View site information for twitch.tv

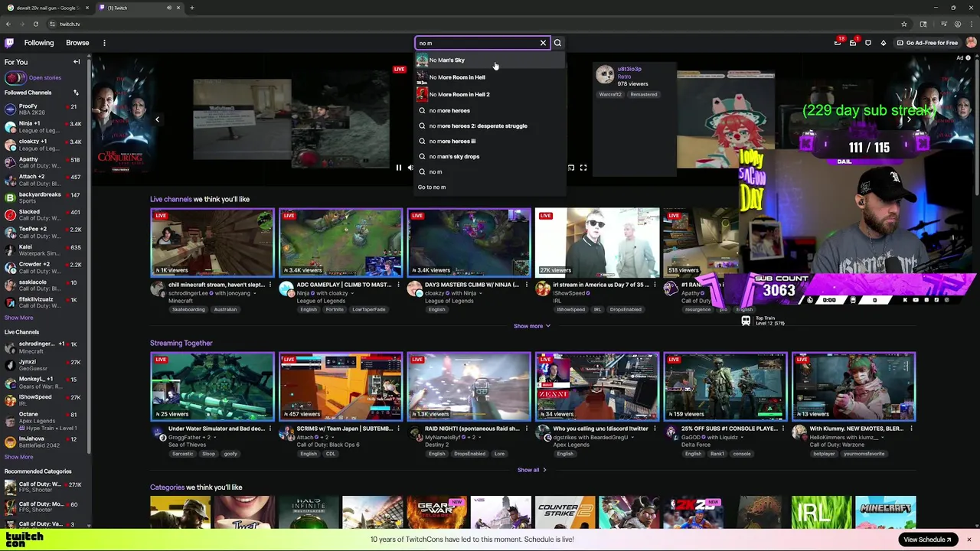[52, 24]
